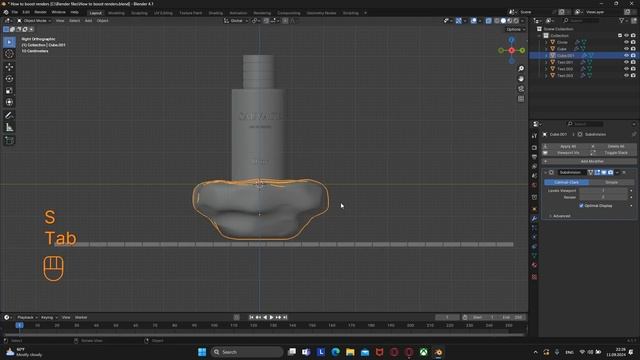Image resolution: width=640 pixels, height=360 pixels.
Task: Hide the Cube.001 object in viewport
Action: click(x=626, y=56)
